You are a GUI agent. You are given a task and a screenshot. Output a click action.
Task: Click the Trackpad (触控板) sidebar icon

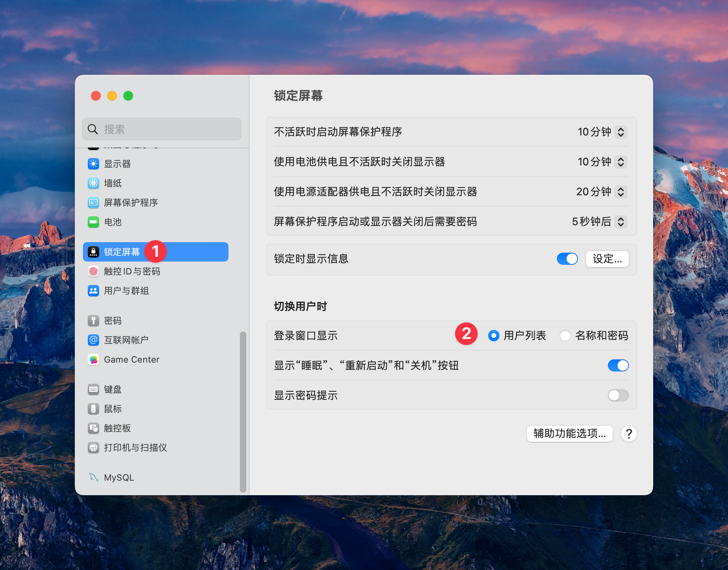coord(93,428)
